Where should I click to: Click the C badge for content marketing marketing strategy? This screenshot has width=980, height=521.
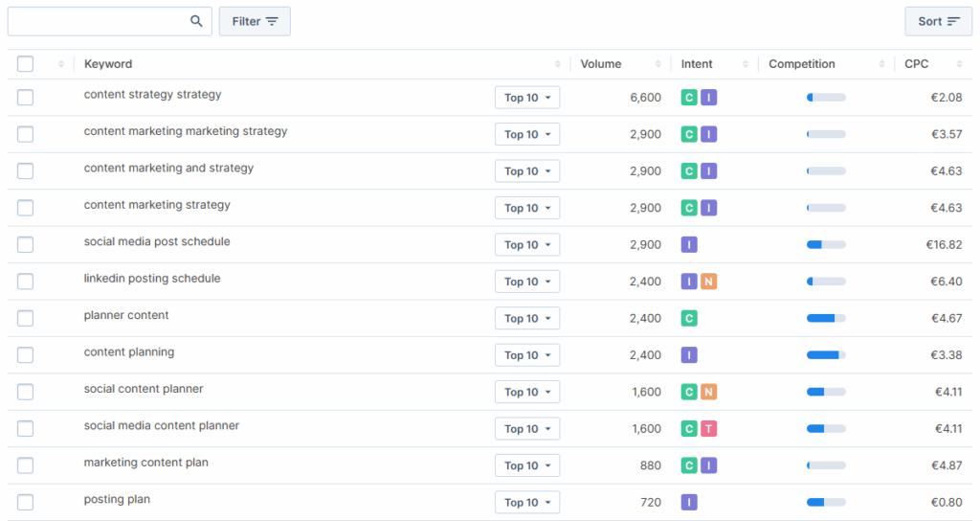coord(689,134)
